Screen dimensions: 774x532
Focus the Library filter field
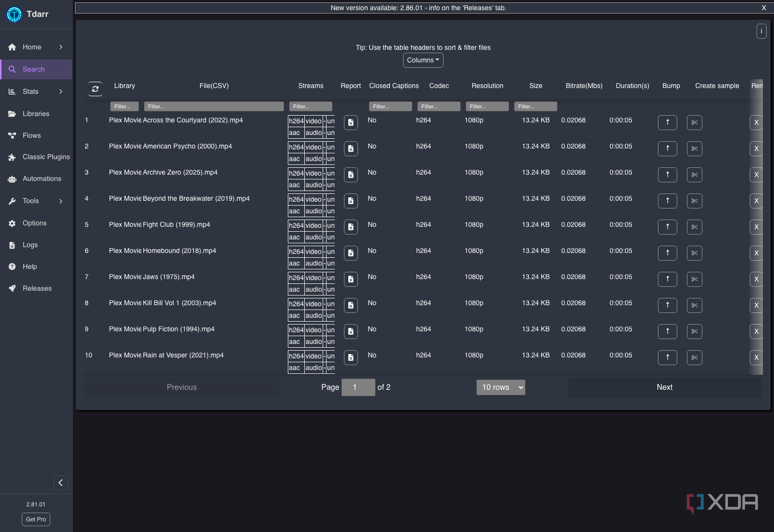pos(124,106)
